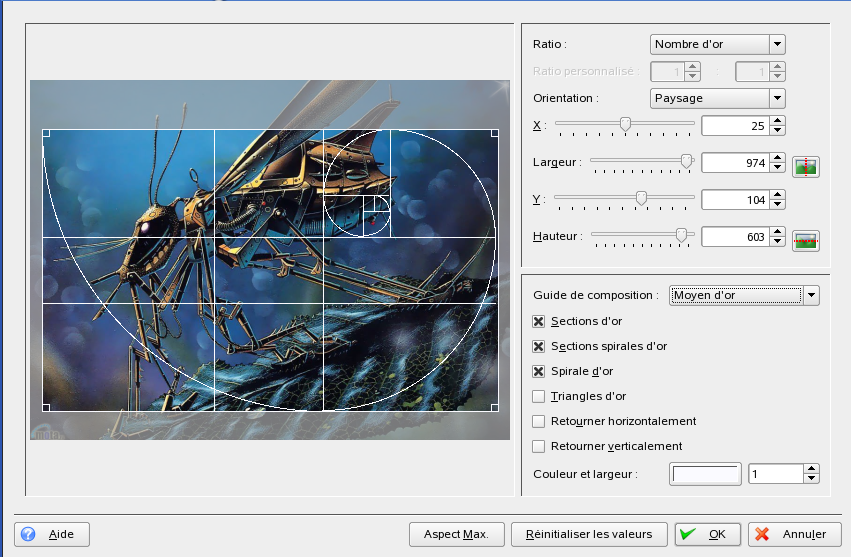This screenshot has height=557, width=851.
Task: Click the Largeur field showing 974
Action: tap(735, 163)
